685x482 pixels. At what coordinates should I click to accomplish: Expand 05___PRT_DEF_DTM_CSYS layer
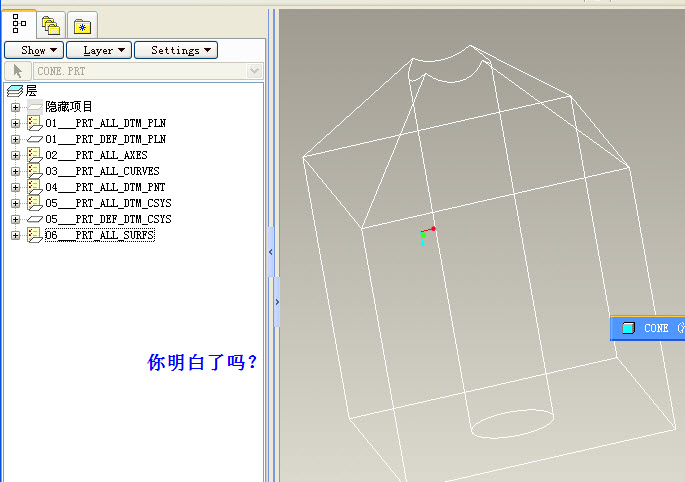[x=15, y=219]
